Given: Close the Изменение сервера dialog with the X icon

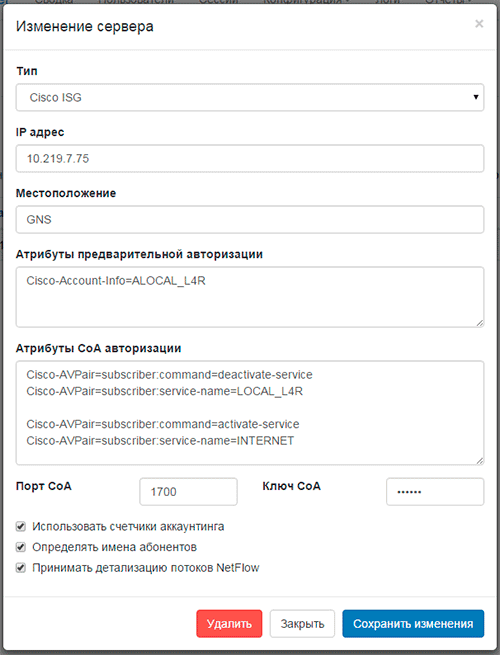Looking at the screenshot, I should click(x=479, y=24).
